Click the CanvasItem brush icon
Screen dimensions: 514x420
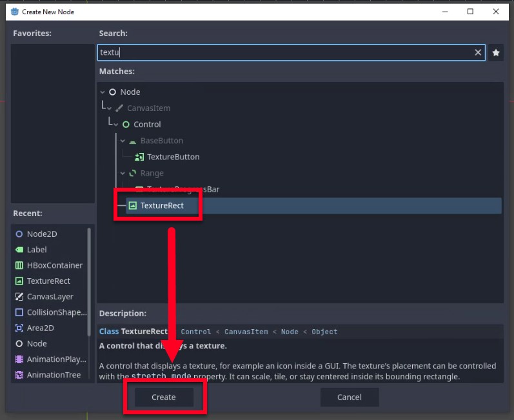[119, 108]
